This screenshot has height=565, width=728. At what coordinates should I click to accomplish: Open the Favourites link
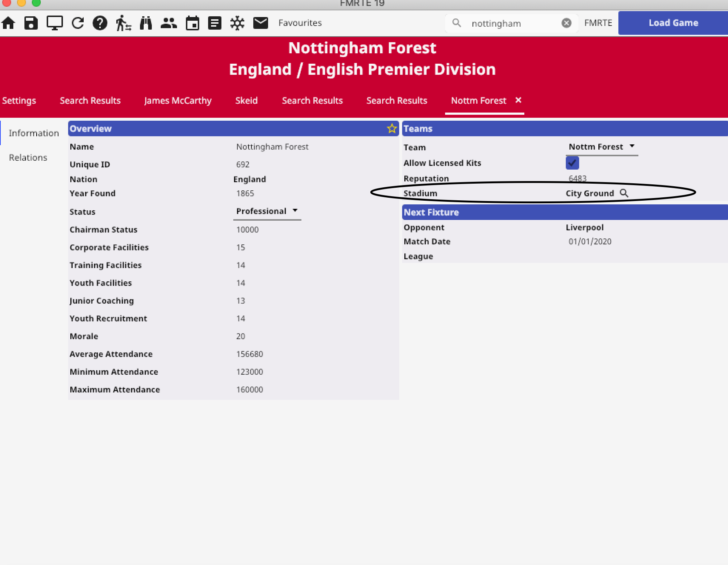pos(300,23)
